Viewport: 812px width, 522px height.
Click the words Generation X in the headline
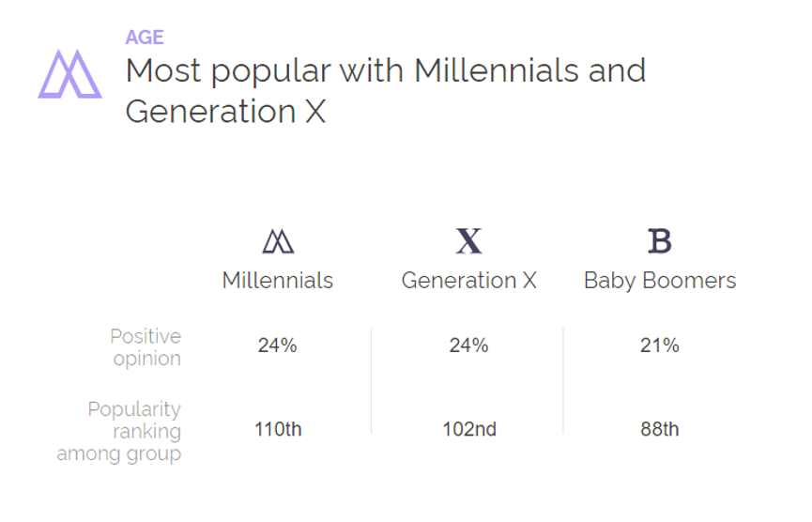click(x=226, y=112)
